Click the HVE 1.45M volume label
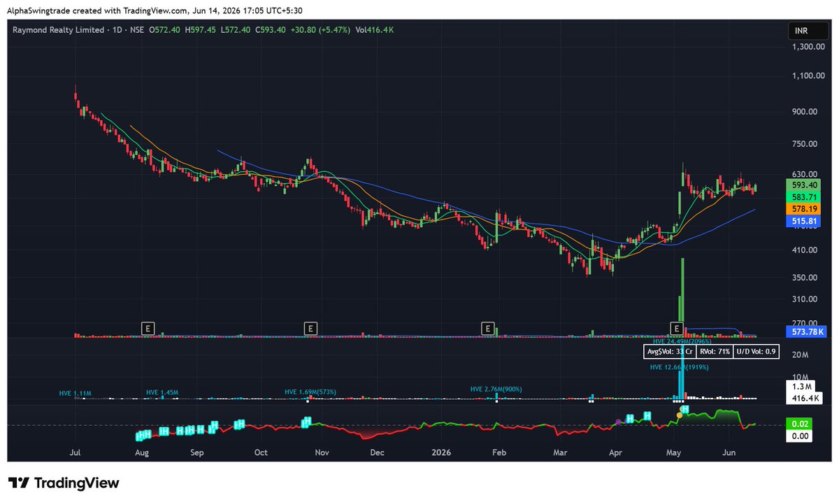The width and height of the screenshot is (839, 504). click(162, 393)
